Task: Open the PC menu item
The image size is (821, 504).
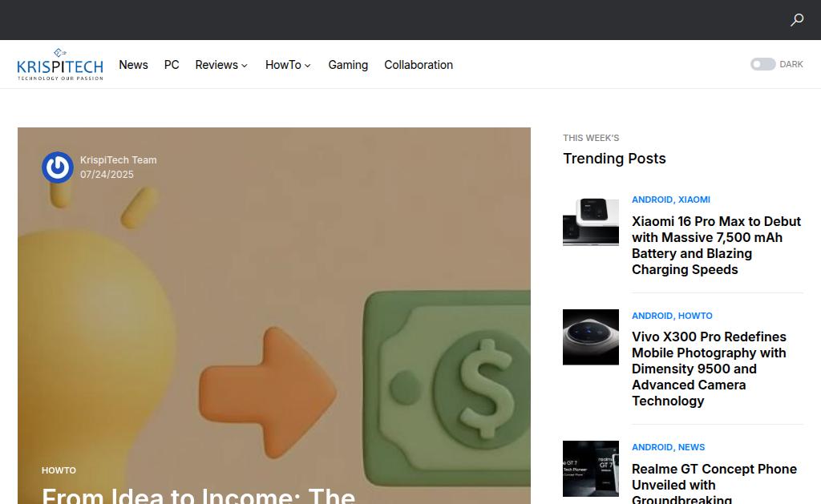Action: tap(172, 65)
